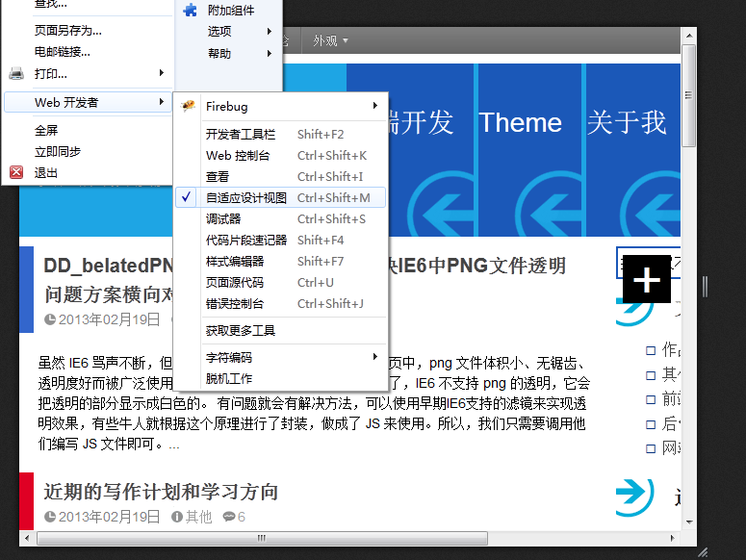Image resolution: width=746 pixels, height=560 pixels.
Task: Click the Firebug bug icon
Action: click(x=190, y=106)
